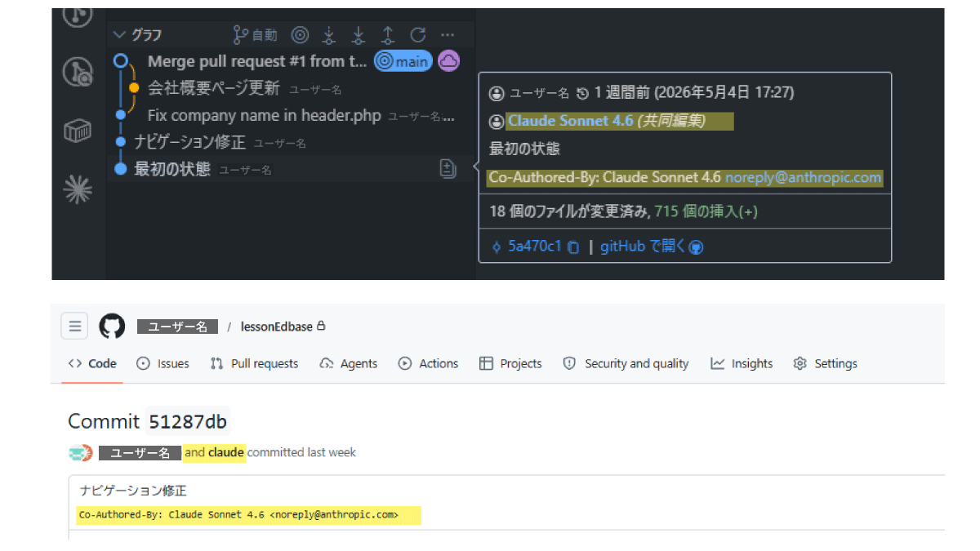Switch to the Projects tab

point(510,364)
